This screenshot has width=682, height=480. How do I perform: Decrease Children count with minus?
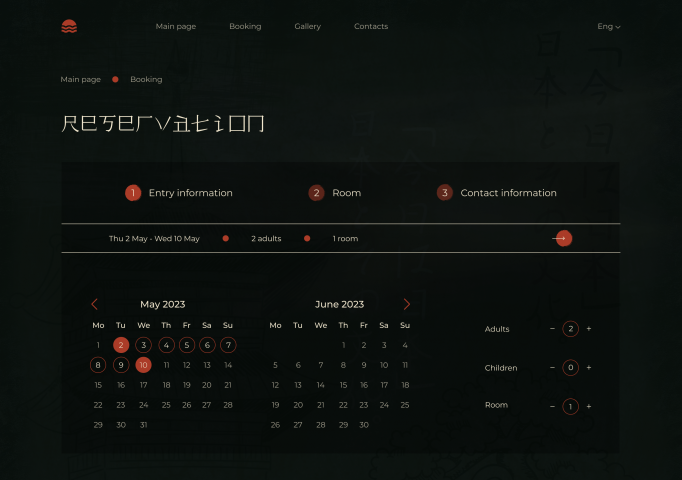[x=552, y=368]
